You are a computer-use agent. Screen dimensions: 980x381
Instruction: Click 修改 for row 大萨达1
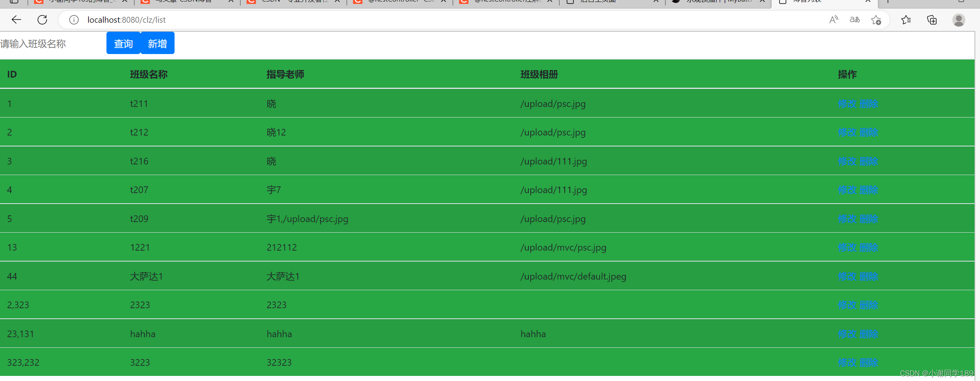pyautogui.click(x=847, y=276)
